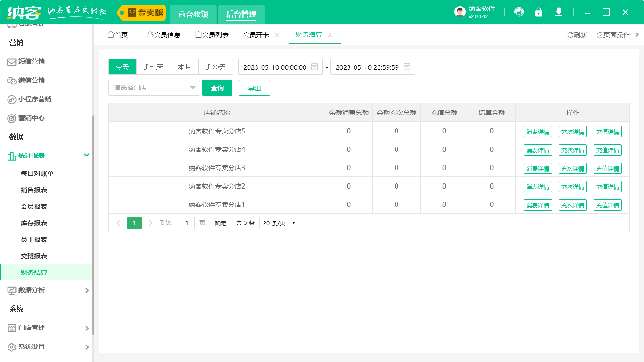Click the 查询 search button
The height and width of the screenshot is (362, 644).
coord(217,88)
